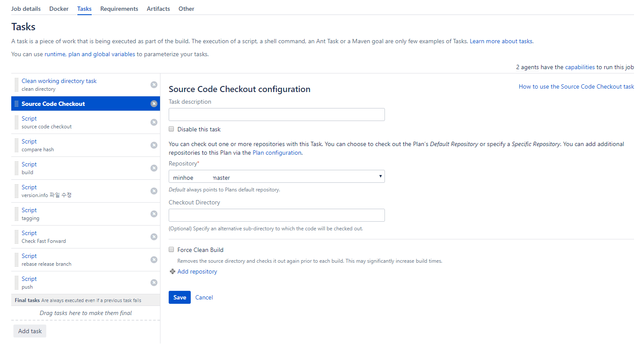Remove the compare hash Script task
Screen dimensions: 644x347
(154, 145)
